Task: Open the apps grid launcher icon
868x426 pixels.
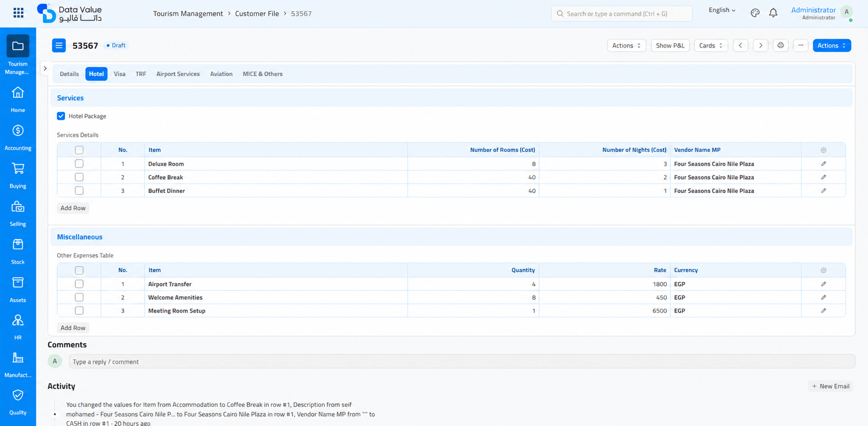Action: 18,13
